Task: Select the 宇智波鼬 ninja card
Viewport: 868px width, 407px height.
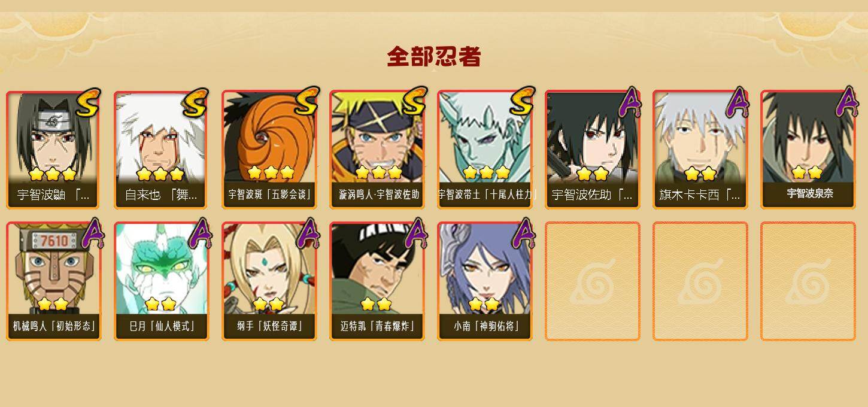Action: [x=53, y=150]
